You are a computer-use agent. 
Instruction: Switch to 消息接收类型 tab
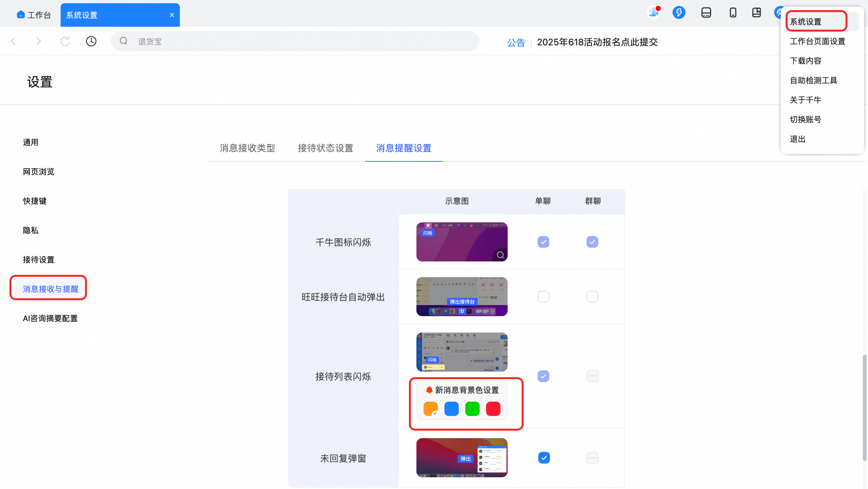pos(247,148)
